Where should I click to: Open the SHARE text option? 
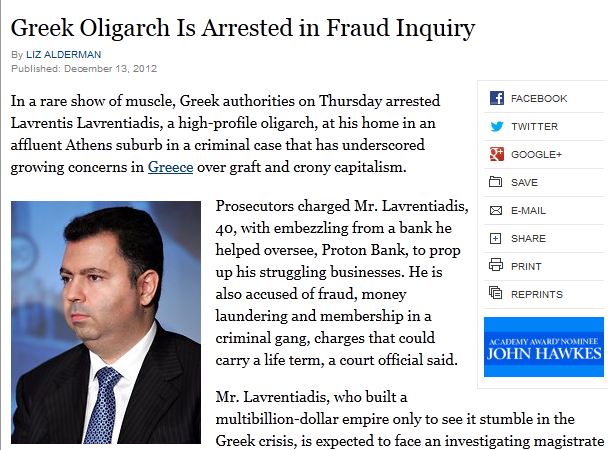coord(529,239)
